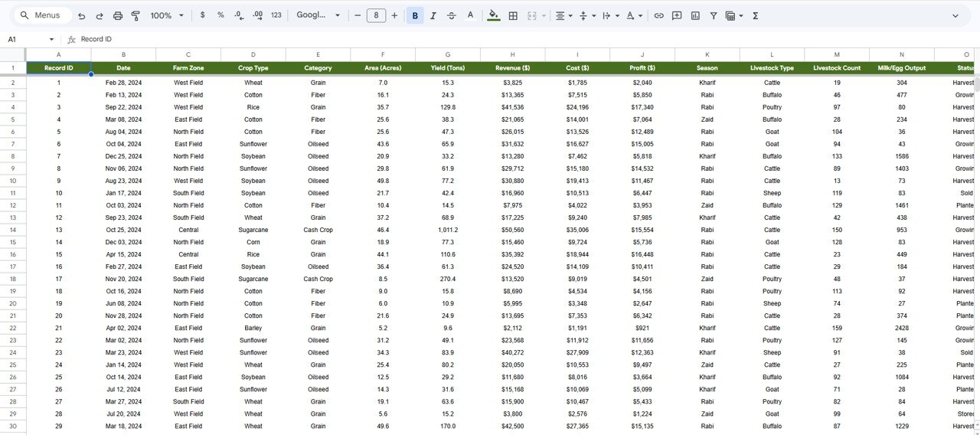Apply percent format icon
The height and width of the screenshot is (435, 980).
click(220, 15)
